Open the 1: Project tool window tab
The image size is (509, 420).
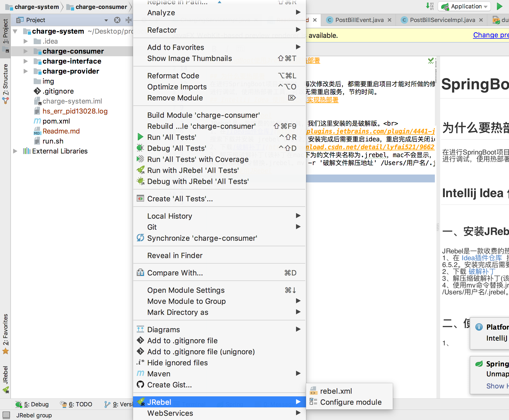[x=5, y=36]
